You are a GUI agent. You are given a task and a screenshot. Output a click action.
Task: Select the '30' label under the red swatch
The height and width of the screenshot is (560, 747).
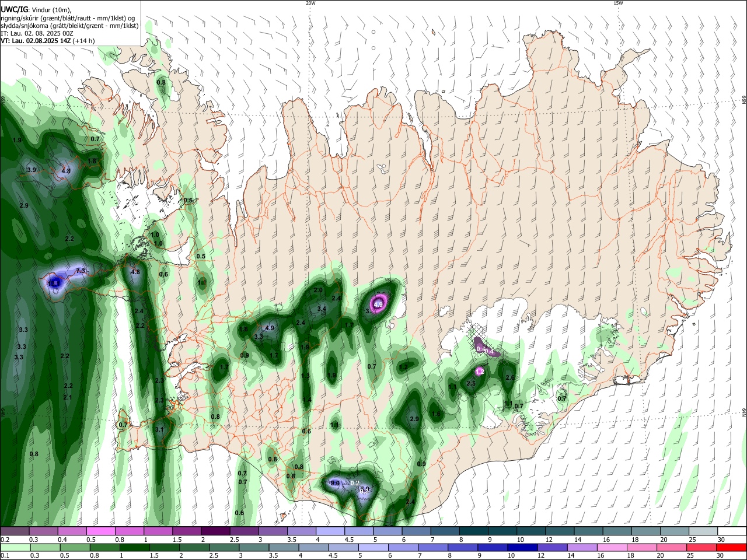[x=720, y=555]
